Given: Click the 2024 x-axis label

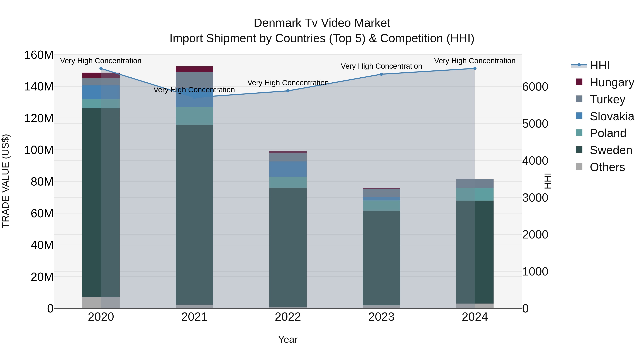Looking at the screenshot, I should click(x=475, y=317).
